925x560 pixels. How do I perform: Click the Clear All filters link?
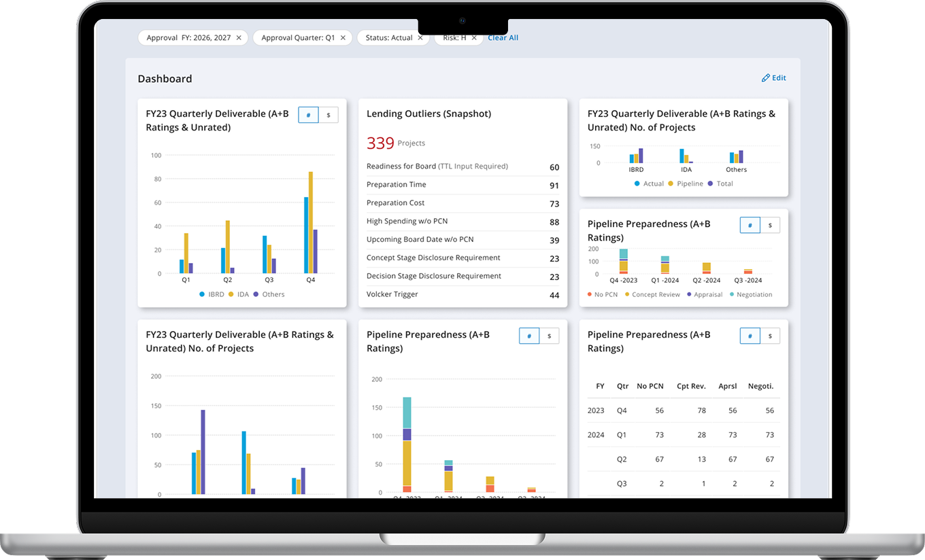(x=503, y=38)
